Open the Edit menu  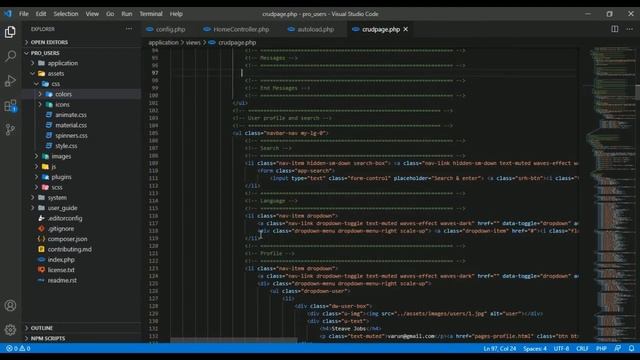tap(41, 13)
